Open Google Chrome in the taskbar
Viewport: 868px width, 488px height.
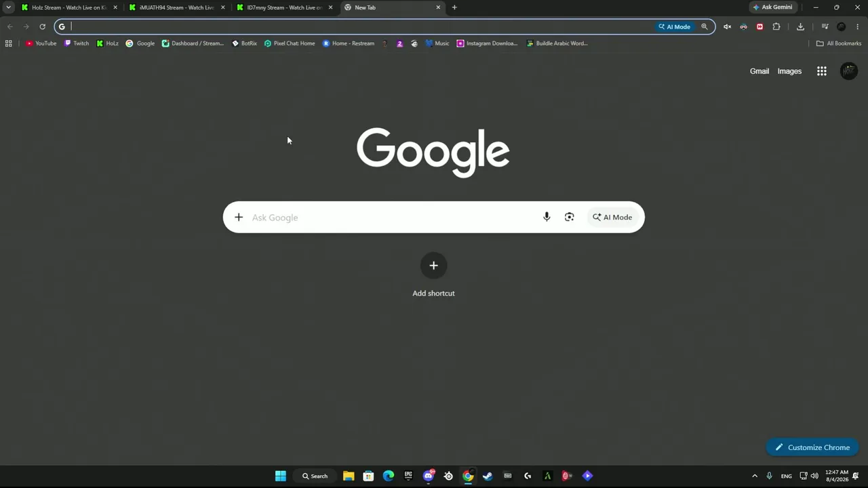[x=468, y=476]
